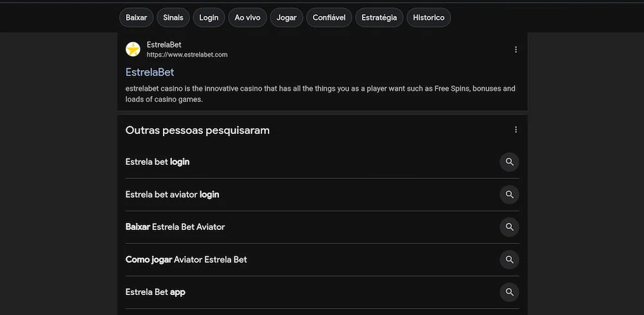Visit the estrelabet.com URL link
644x315 pixels.
pyautogui.click(x=187, y=55)
